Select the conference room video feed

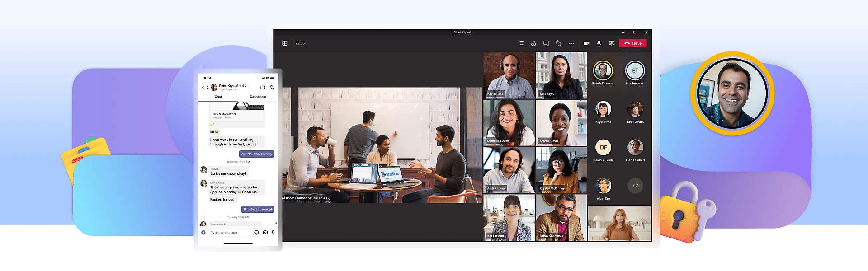[382, 145]
